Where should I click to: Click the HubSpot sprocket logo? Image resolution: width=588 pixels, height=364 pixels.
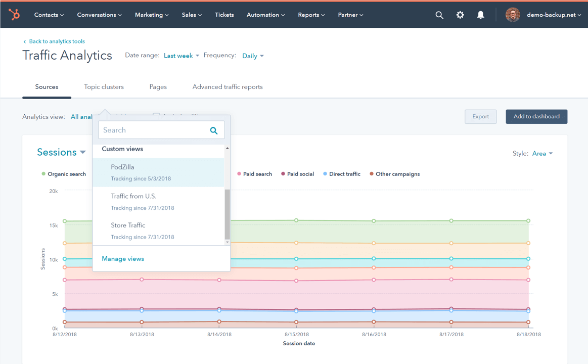14,15
